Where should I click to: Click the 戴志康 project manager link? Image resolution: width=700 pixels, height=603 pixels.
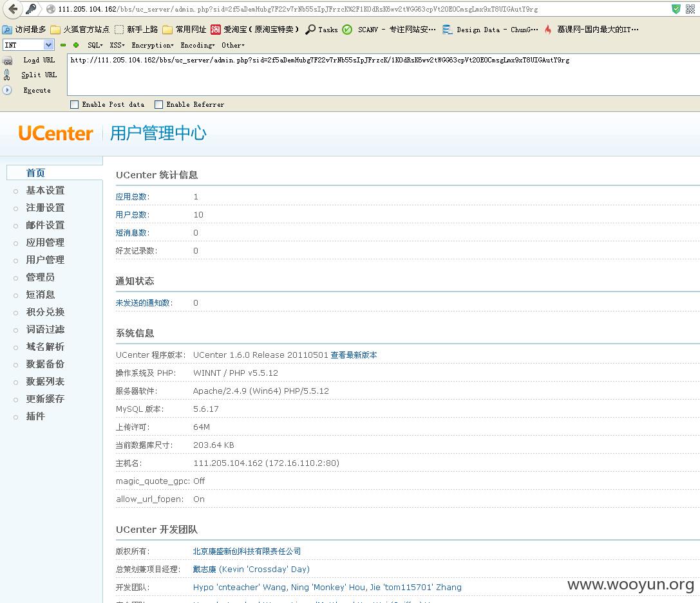pos(251,569)
